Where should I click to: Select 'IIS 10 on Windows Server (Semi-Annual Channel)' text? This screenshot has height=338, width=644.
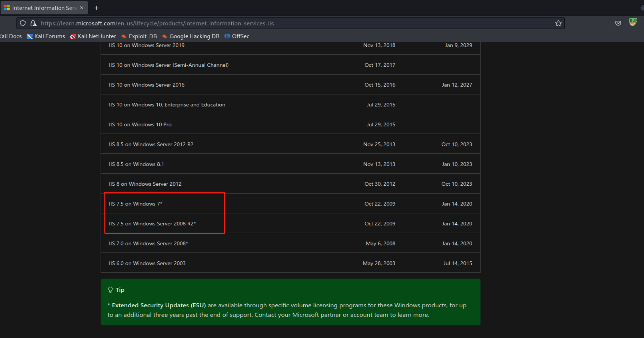(x=169, y=65)
